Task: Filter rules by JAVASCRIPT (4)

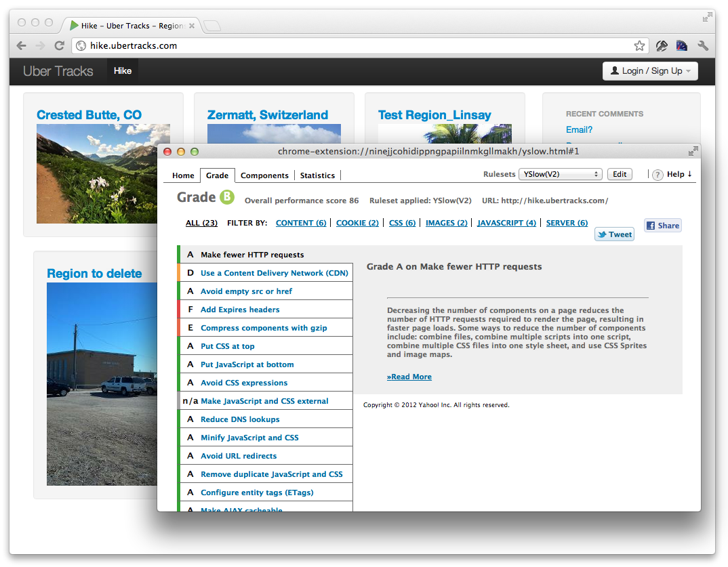Action: pos(506,223)
